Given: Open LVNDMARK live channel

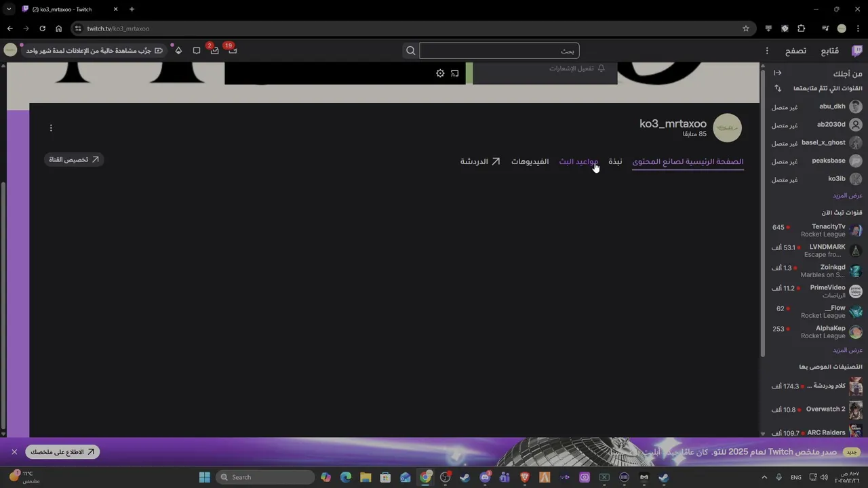Looking at the screenshot, I should pyautogui.click(x=816, y=251).
